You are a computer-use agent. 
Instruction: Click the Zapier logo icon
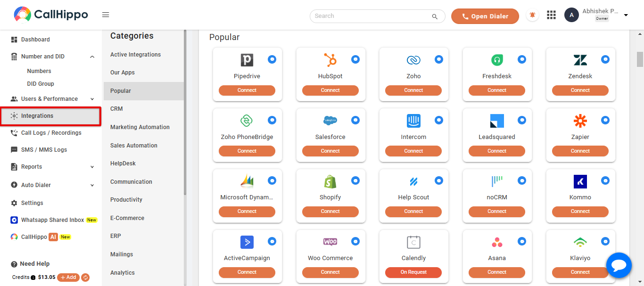(x=580, y=121)
